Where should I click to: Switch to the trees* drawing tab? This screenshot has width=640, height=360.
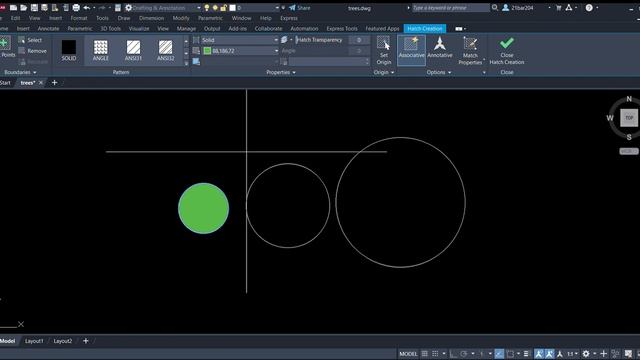click(x=27, y=83)
